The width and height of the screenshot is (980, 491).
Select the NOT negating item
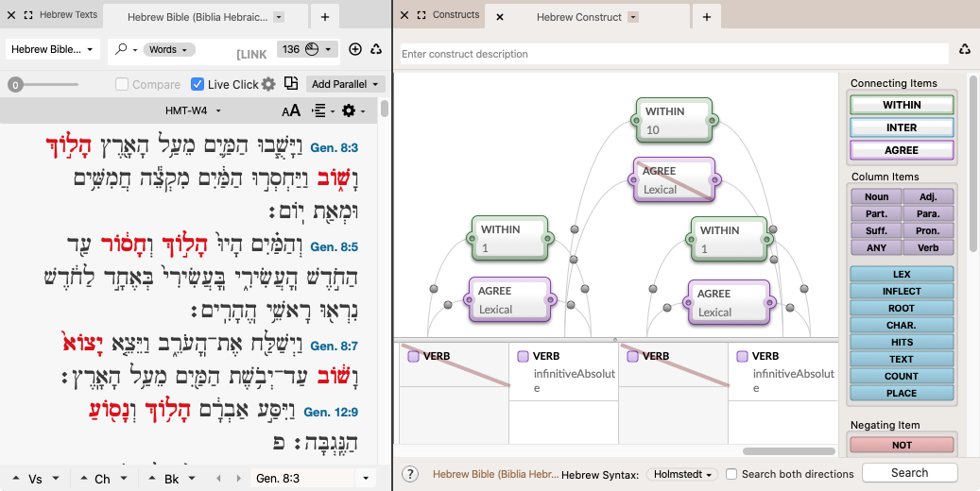pos(902,445)
